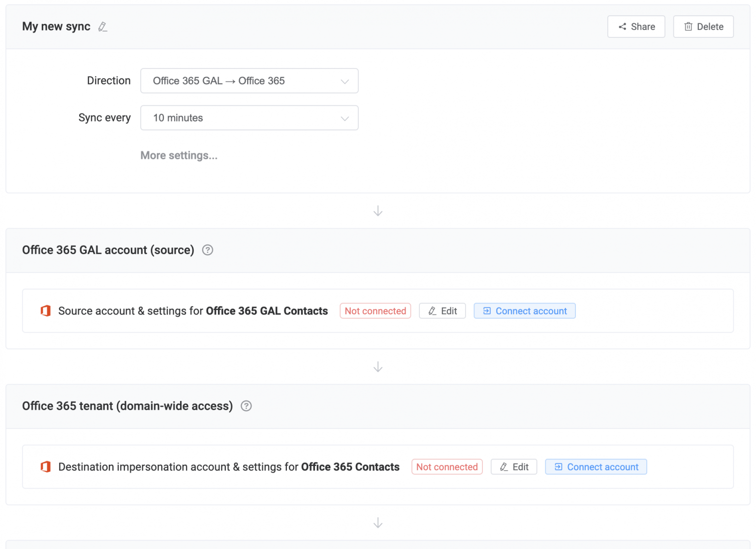This screenshot has height=549, width=756.
Task: Open the Direction dropdown
Action: 249,81
